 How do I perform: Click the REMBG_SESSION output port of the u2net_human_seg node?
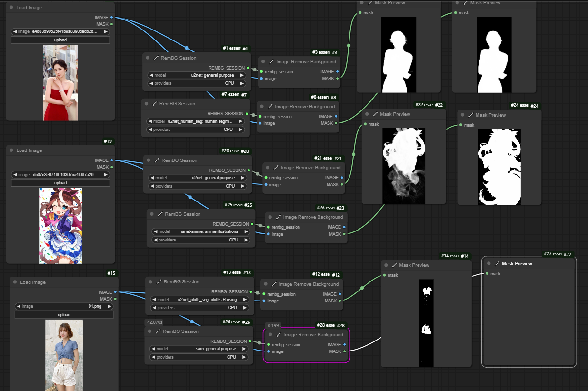[247, 114]
